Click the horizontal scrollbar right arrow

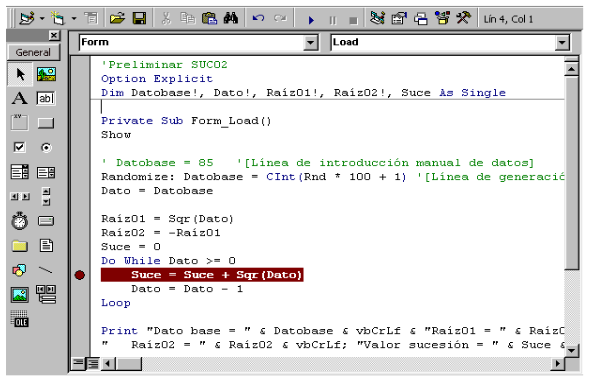tap(557, 364)
